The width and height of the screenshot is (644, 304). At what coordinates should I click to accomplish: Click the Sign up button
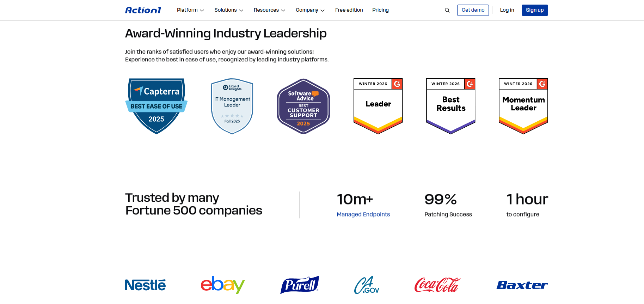pos(535,10)
